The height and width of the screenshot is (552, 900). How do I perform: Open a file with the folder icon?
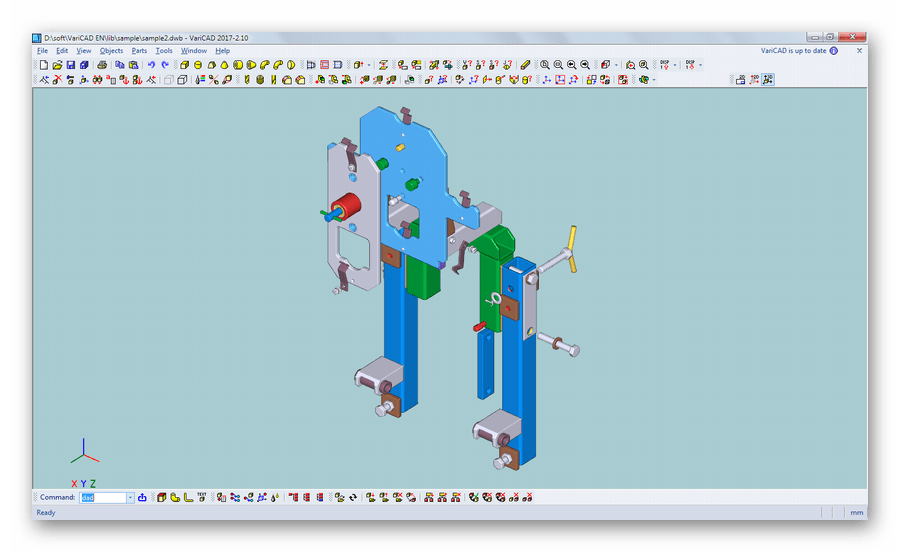(x=57, y=65)
